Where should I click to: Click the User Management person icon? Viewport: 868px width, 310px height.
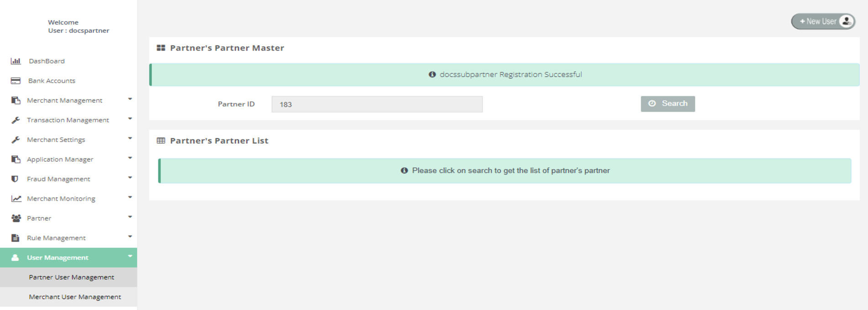(x=15, y=258)
